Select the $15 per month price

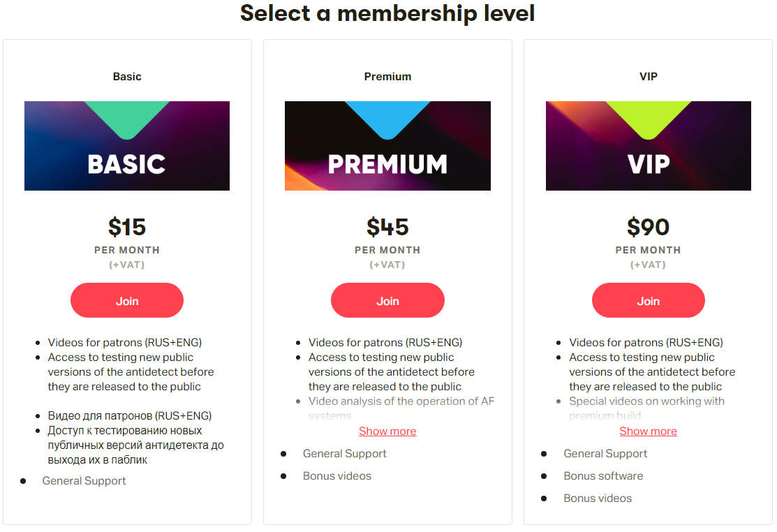(127, 228)
